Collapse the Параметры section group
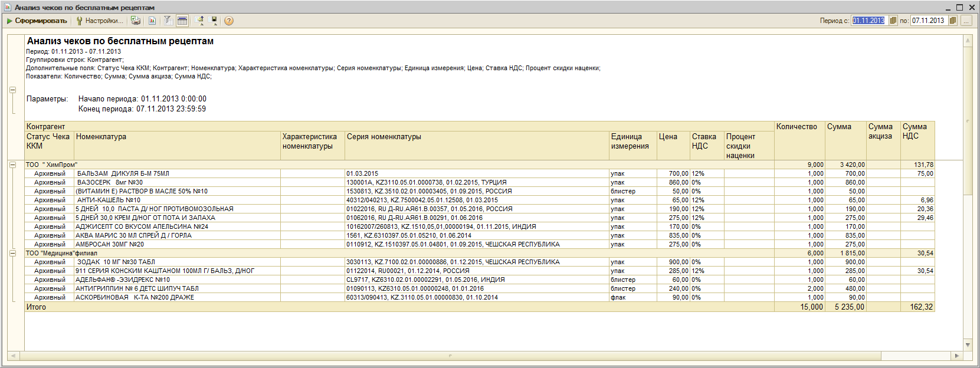Viewport: 980px width, 368px height. click(12, 90)
